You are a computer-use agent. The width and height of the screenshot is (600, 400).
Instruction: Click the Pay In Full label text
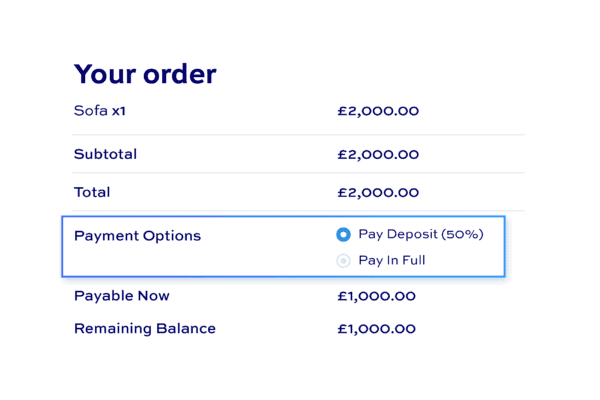(392, 260)
